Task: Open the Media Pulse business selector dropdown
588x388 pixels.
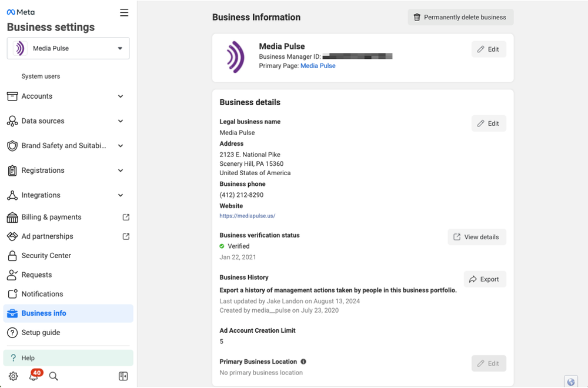Action: coord(68,48)
